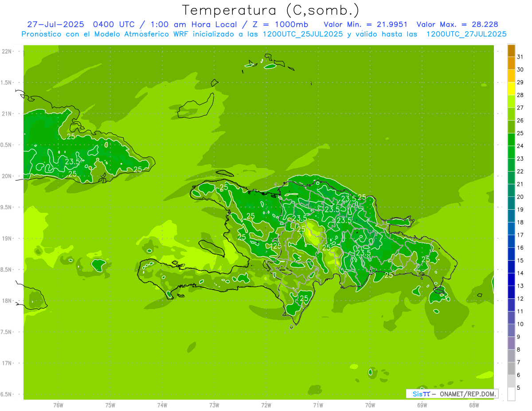Click "Valor Min. = 21.9951" readout
The width and height of the screenshot is (532, 411).
point(366,24)
